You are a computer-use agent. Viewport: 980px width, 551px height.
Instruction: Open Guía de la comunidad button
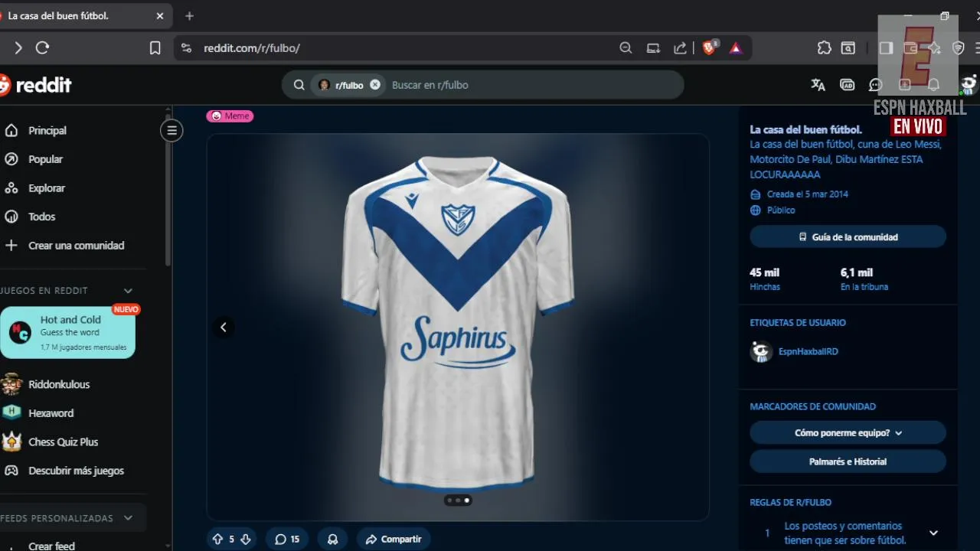click(x=848, y=237)
